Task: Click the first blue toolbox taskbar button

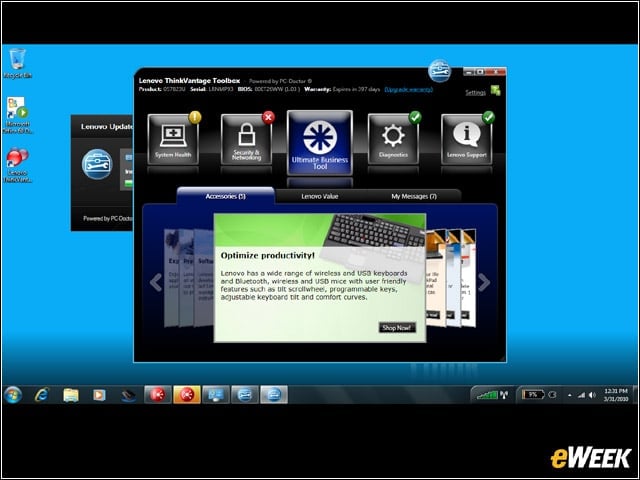Action: point(244,395)
